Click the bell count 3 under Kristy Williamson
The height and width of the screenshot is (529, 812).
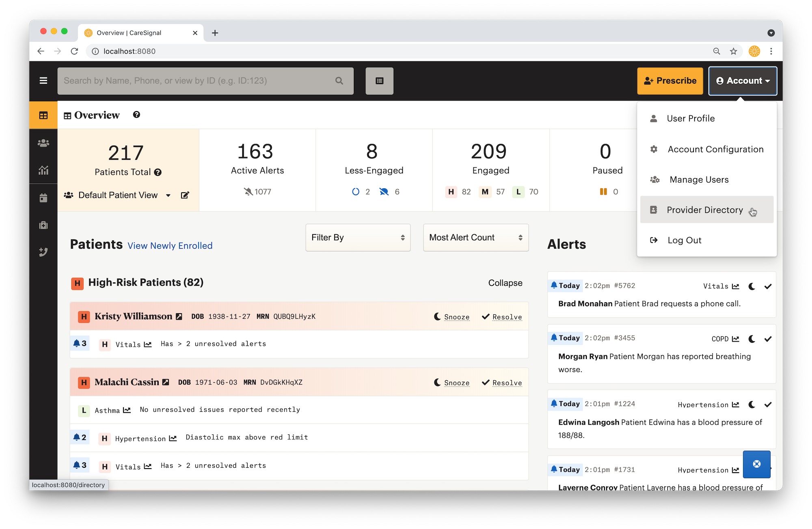click(80, 343)
